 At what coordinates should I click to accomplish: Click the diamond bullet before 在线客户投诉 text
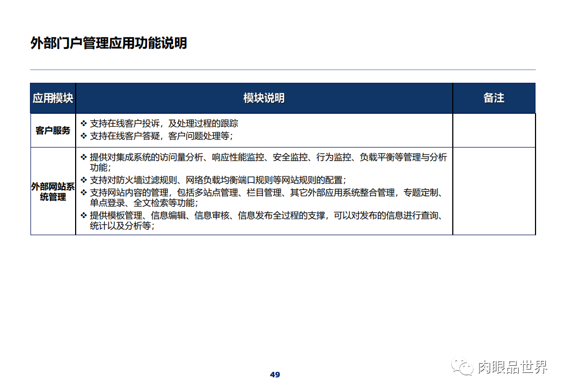click(82, 123)
